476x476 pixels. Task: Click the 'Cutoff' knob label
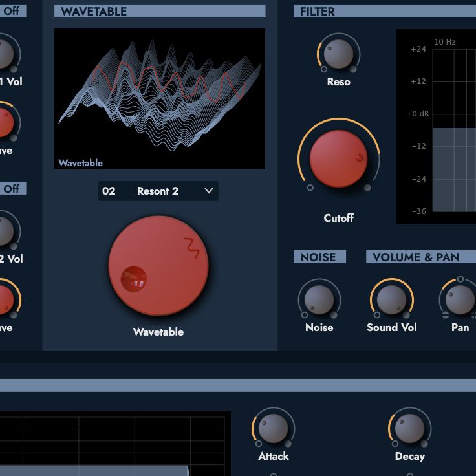[x=338, y=218]
